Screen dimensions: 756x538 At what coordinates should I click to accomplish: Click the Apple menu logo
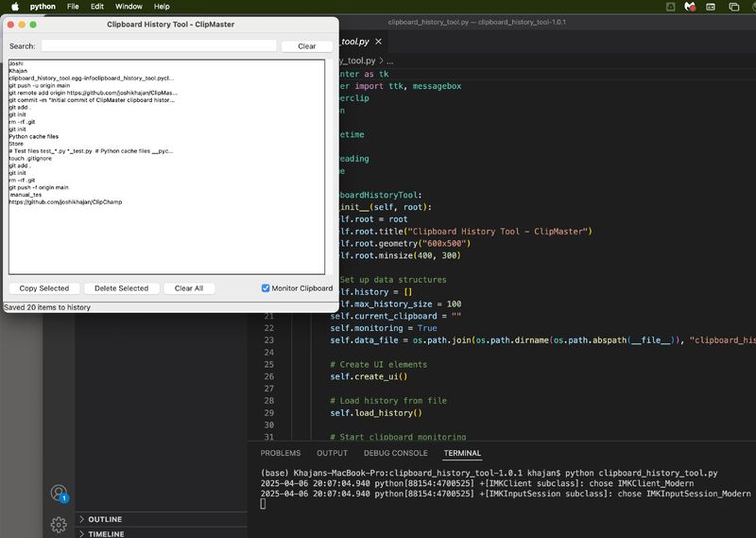pos(14,7)
